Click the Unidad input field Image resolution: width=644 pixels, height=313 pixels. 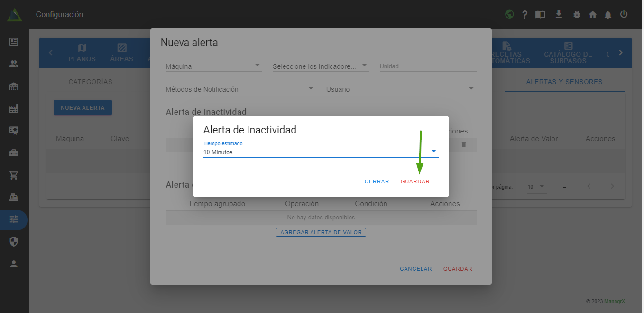coord(428,66)
